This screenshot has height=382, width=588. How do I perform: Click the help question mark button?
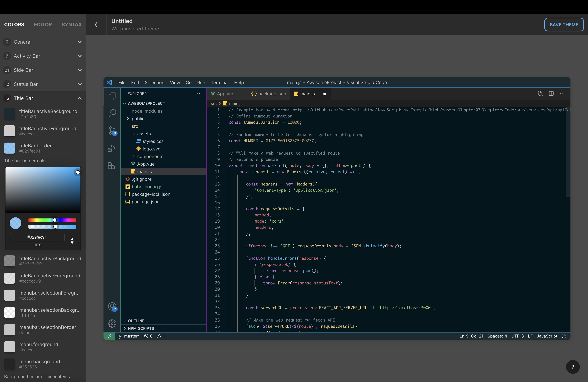click(573, 367)
